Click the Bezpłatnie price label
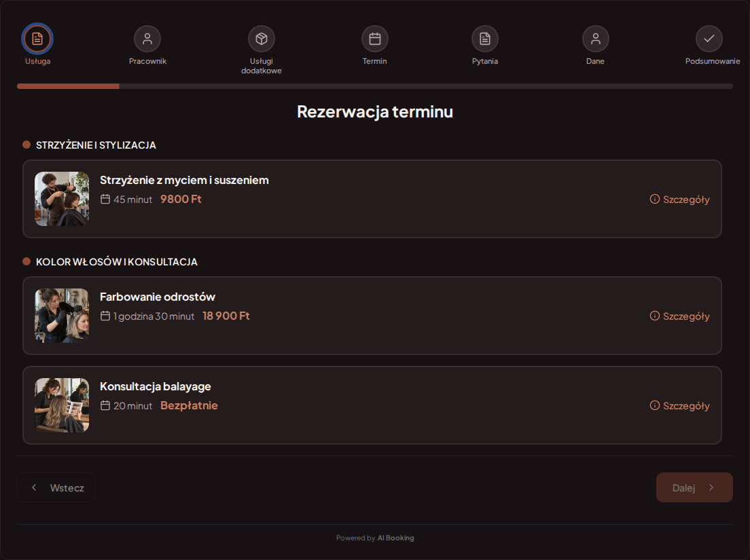Image resolution: width=750 pixels, height=560 pixels. (x=189, y=406)
